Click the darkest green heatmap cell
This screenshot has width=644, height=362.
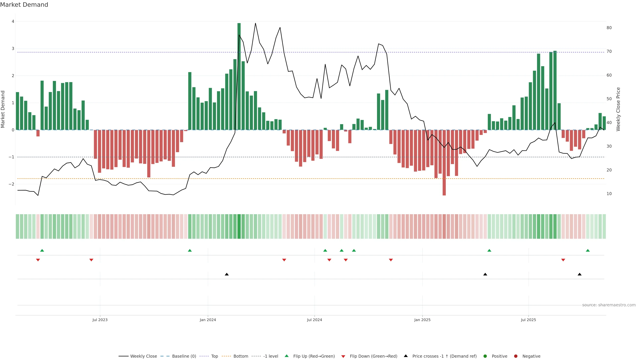pos(239,226)
